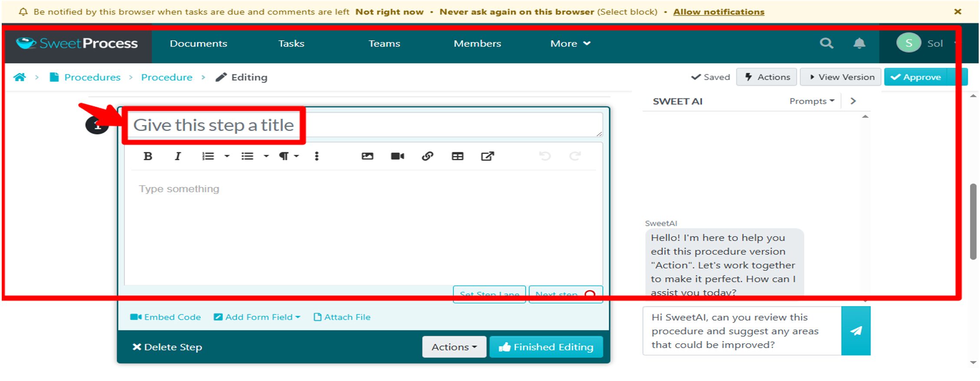Open the Tasks menu
The width and height of the screenshot is (980, 381).
(x=291, y=43)
